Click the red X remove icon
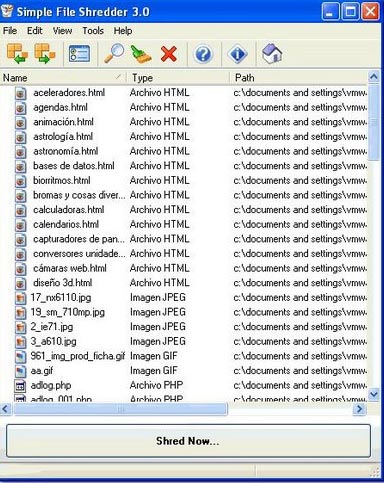 click(x=169, y=54)
